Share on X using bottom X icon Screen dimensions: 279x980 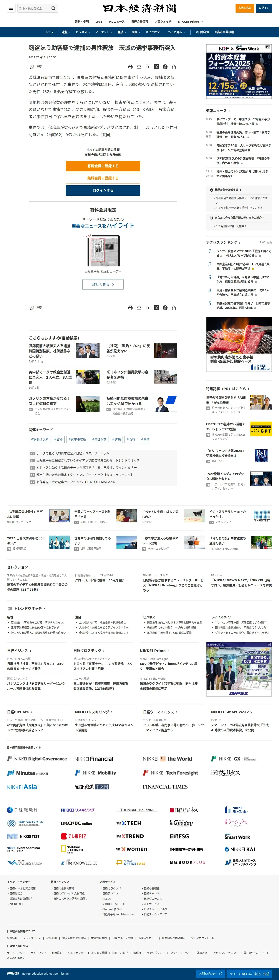pos(156,308)
